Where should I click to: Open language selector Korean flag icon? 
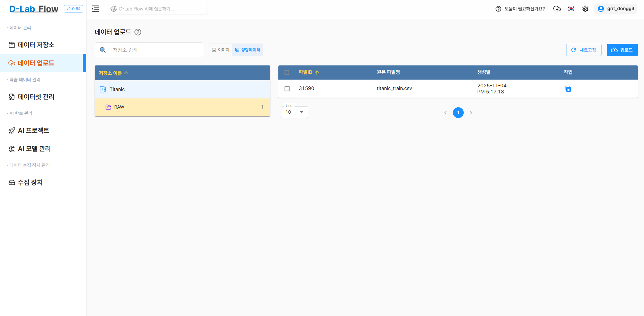[x=571, y=9]
